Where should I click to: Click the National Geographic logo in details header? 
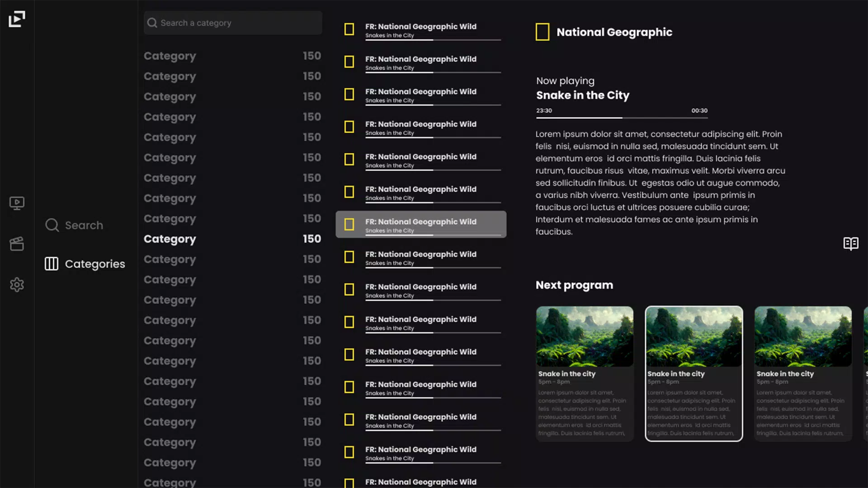542,32
